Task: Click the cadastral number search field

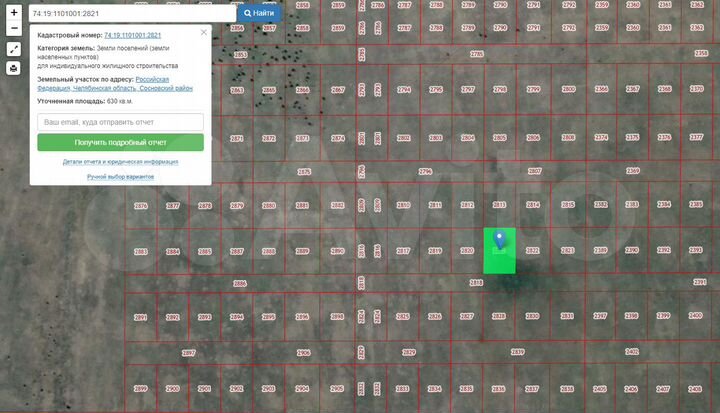Action: pyautogui.click(x=130, y=14)
